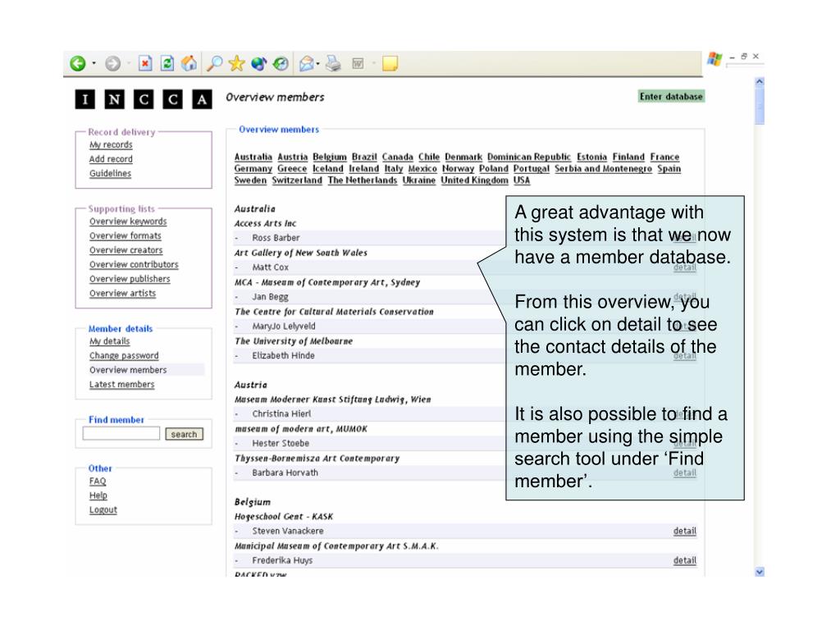
Task: Click the Find member text field
Action: (121, 433)
